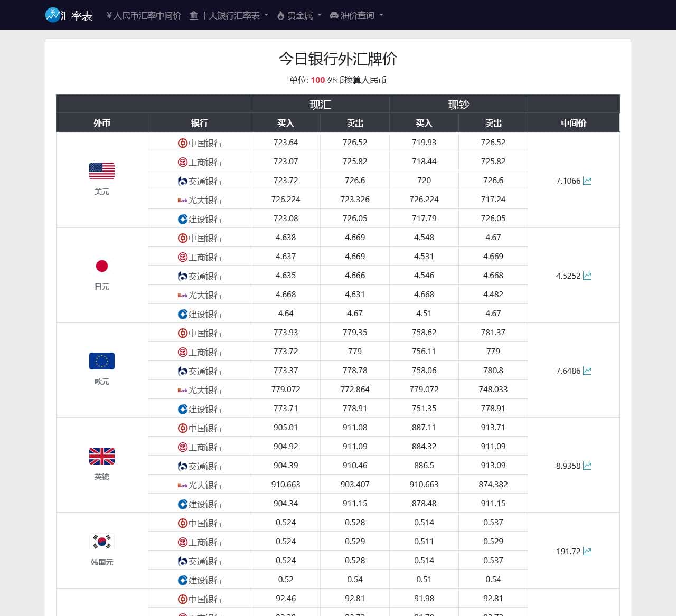Click 建设银行 logo icon in 韩国元 group

183,580
